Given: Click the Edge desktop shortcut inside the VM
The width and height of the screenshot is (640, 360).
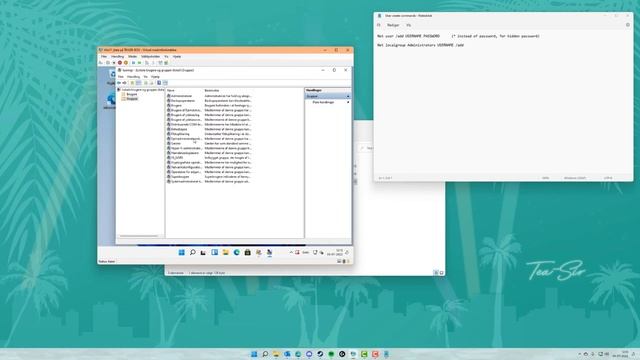Looking at the screenshot, I should [110, 101].
